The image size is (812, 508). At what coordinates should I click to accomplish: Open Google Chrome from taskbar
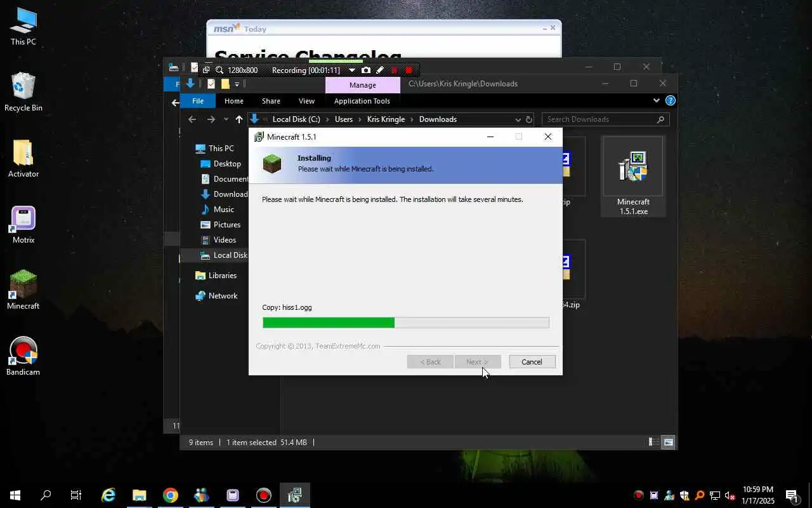(x=170, y=495)
